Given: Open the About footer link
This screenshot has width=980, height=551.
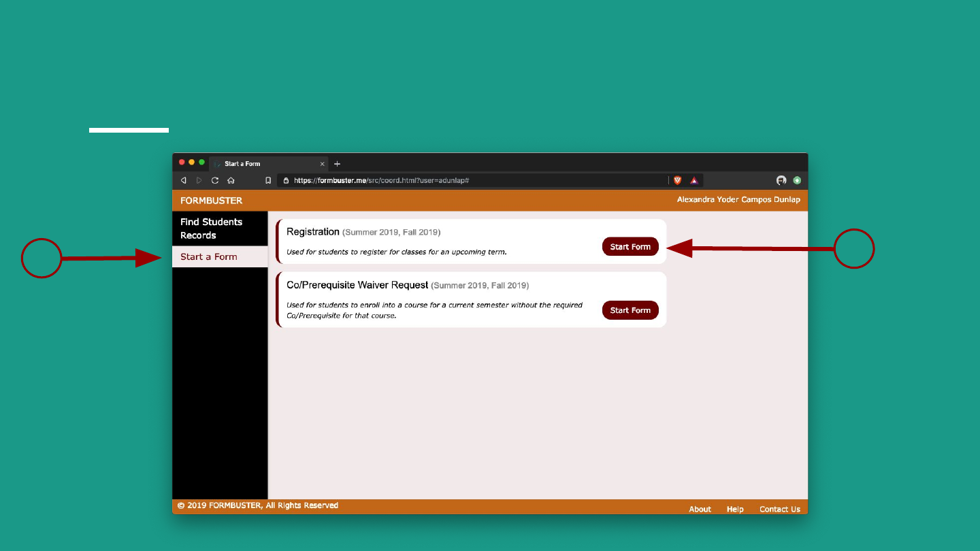Looking at the screenshot, I should point(700,509).
